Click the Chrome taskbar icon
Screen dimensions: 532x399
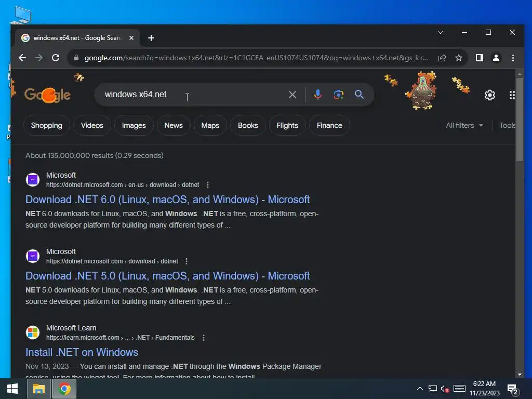click(x=64, y=389)
